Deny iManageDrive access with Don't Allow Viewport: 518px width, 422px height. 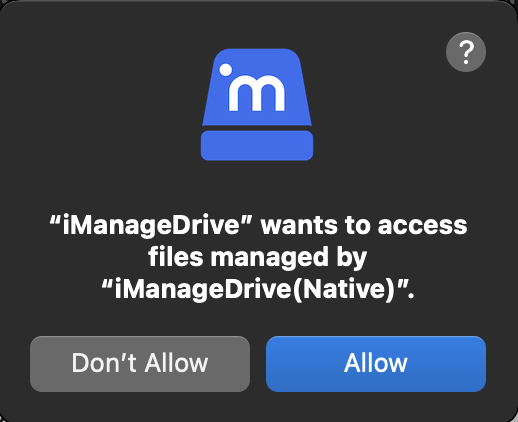point(140,364)
